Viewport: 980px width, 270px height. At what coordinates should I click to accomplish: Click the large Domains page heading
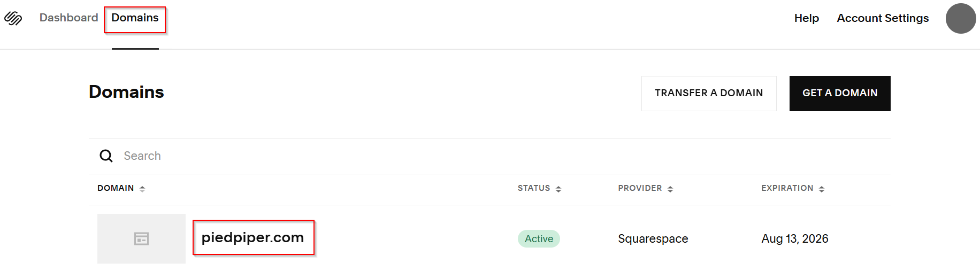(126, 92)
